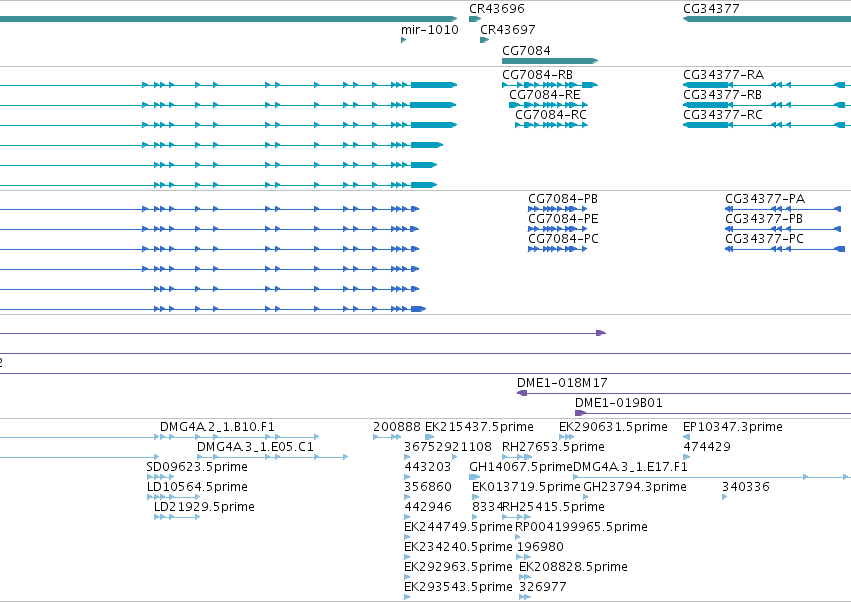The height and width of the screenshot is (602, 851).
Task: Select transcript CG7084-RC
Action: click(x=551, y=115)
